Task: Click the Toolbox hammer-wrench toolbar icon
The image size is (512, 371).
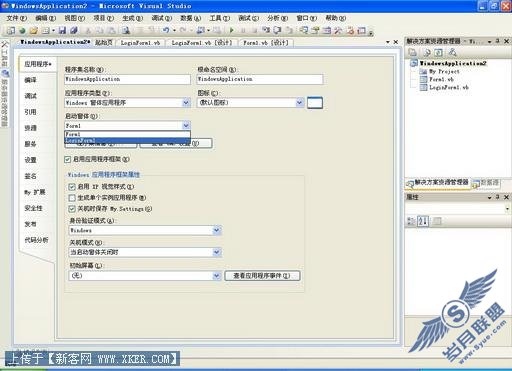Action: pyautogui.click(x=338, y=31)
